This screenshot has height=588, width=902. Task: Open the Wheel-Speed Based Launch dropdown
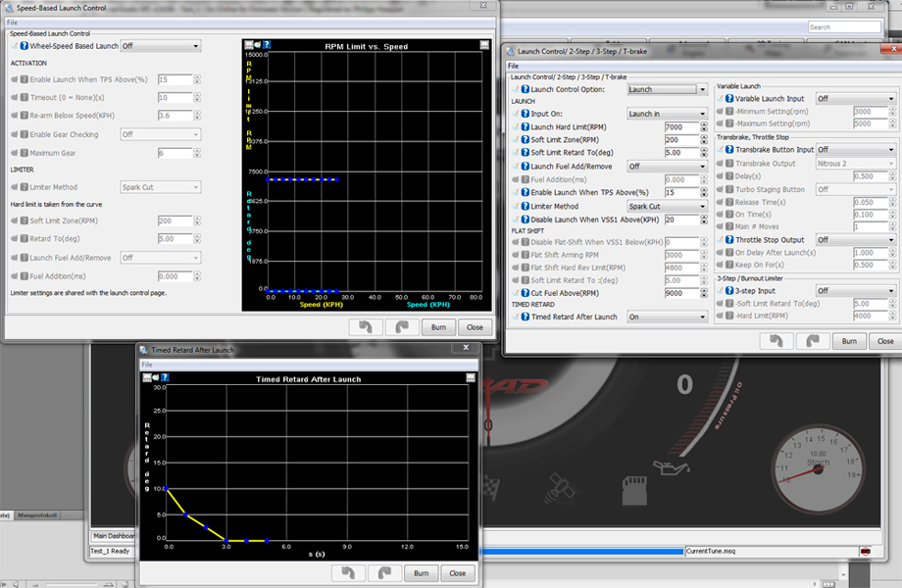pyautogui.click(x=160, y=46)
